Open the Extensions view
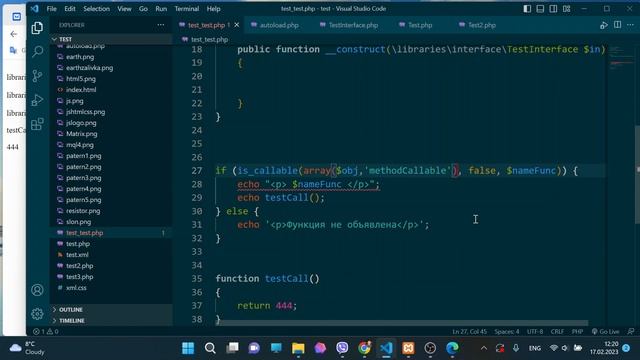The image size is (640, 360). [37, 124]
